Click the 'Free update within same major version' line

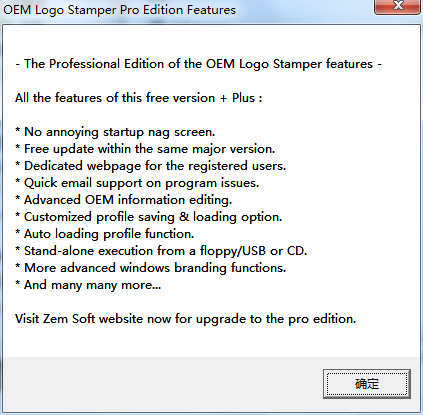tap(145, 149)
